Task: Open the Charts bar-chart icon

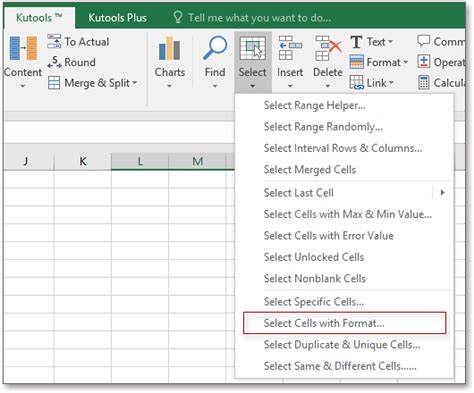Action: (170, 49)
